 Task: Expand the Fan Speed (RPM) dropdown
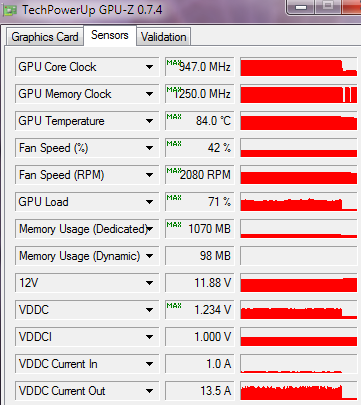click(149, 175)
